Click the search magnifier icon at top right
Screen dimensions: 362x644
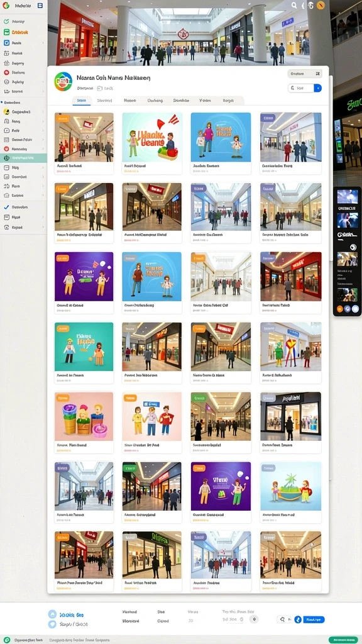[294, 5]
